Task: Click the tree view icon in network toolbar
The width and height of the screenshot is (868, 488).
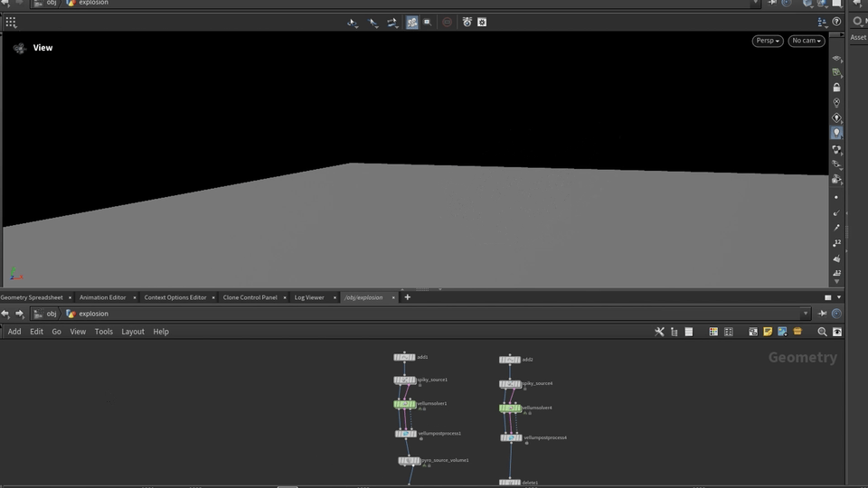Action: coord(675,332)
